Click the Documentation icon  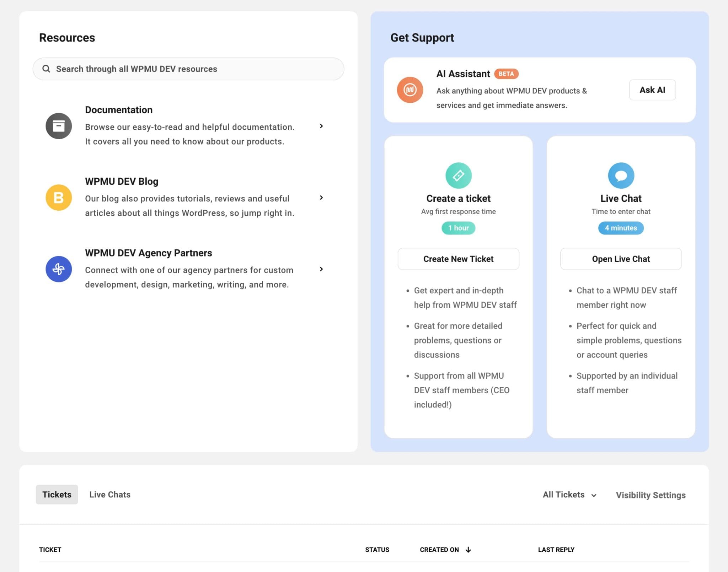(59, 126)
